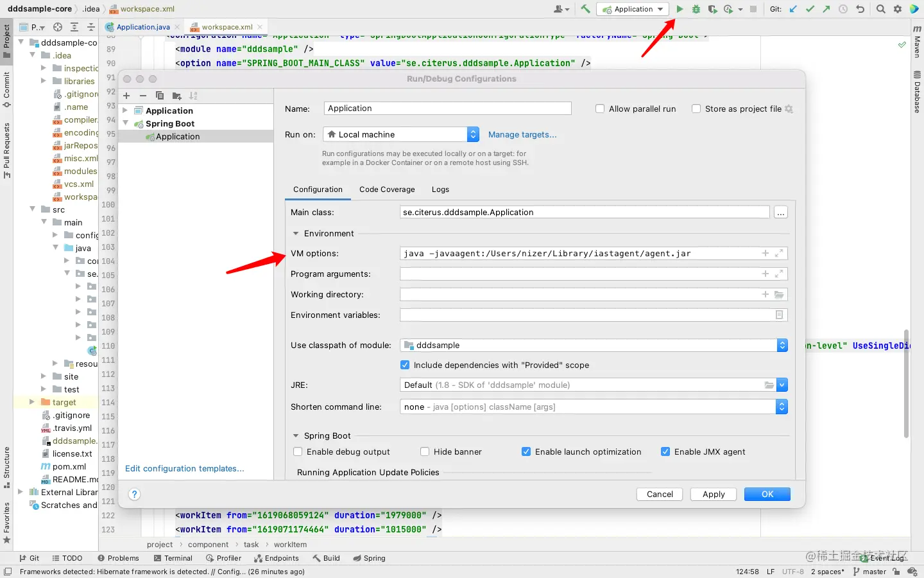The width and height of the screenshot is (924, 578).
Task: Collapse all in the Project tree
Action: coord(91,27)
